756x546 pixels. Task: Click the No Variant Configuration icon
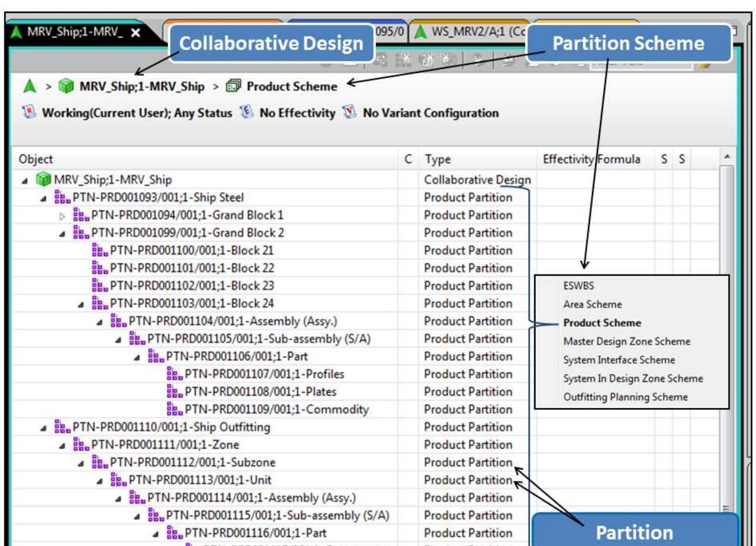[x=350, y=113]
